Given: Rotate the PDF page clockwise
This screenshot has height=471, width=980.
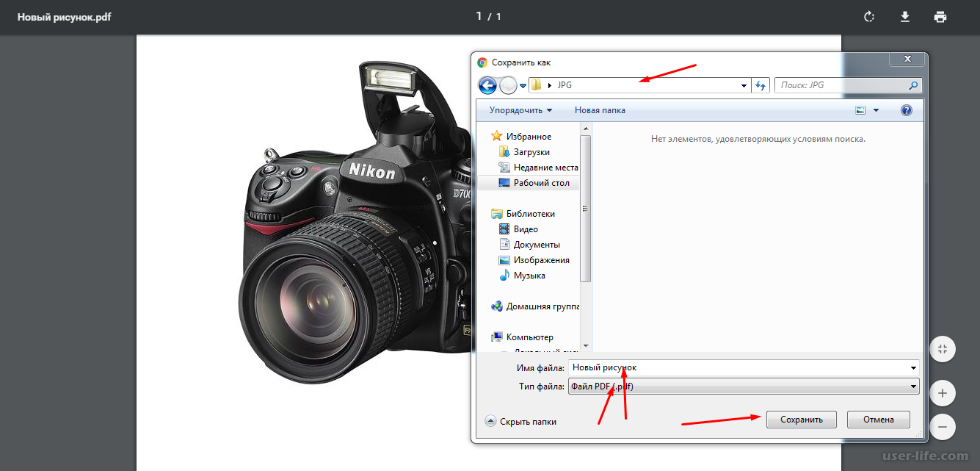Looking at the screenshot, I should (x=869, y=17).
